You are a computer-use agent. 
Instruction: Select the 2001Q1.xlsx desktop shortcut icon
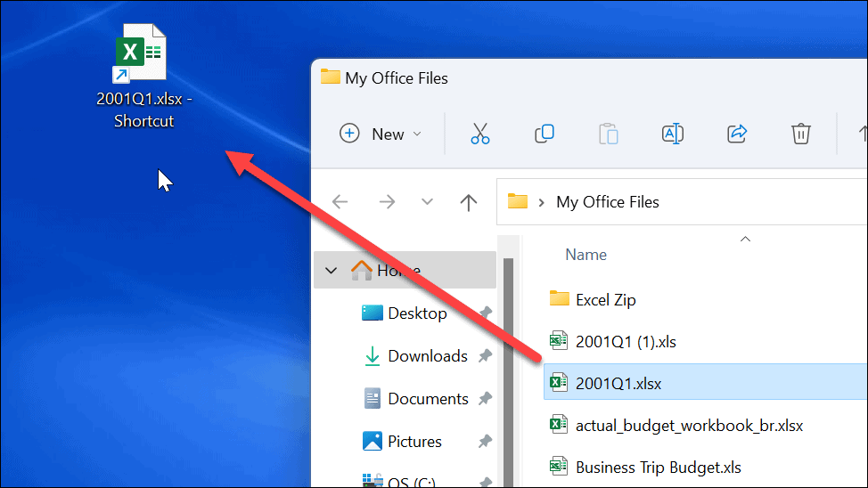point(143,55)
